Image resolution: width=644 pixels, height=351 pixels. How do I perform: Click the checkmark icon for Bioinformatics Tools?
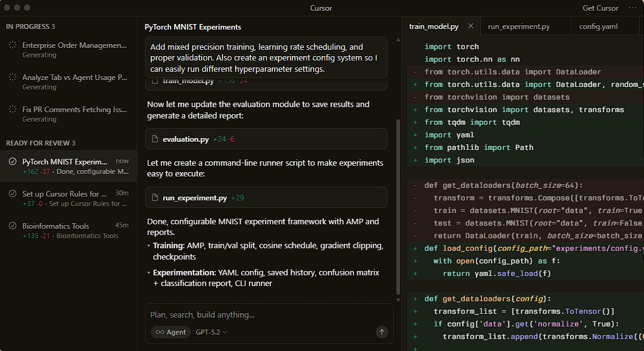(13, 226)
